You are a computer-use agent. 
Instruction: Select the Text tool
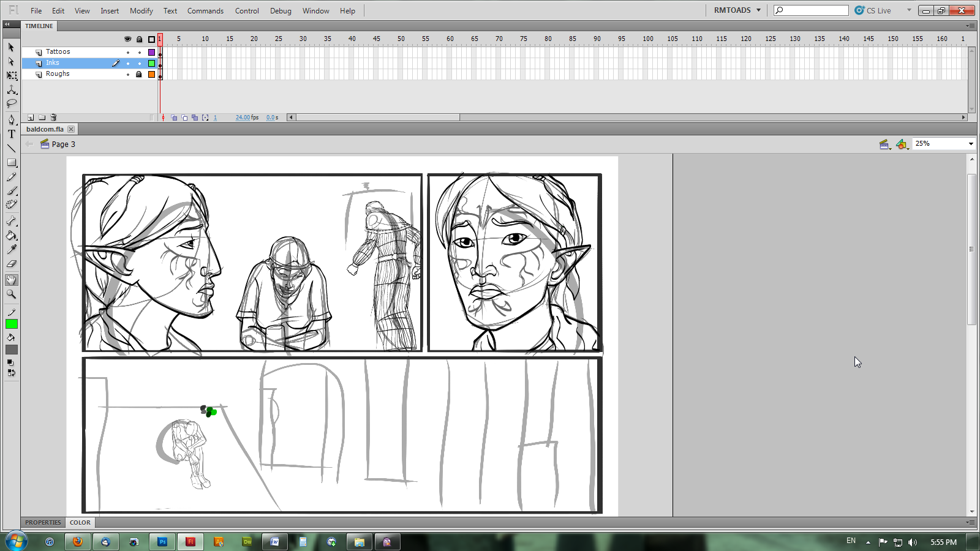coord(11,134)
